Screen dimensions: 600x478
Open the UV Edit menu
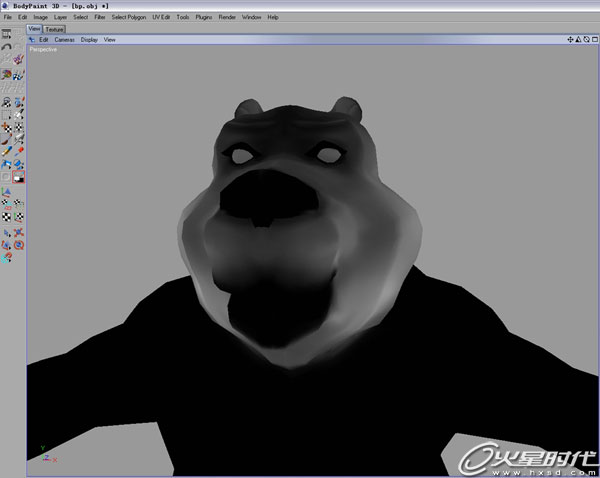point(161,17)
